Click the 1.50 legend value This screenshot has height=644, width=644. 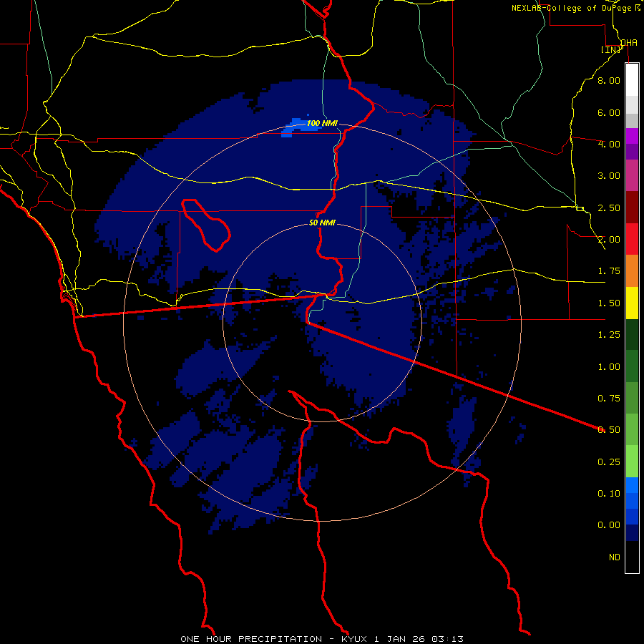point(609,303)
